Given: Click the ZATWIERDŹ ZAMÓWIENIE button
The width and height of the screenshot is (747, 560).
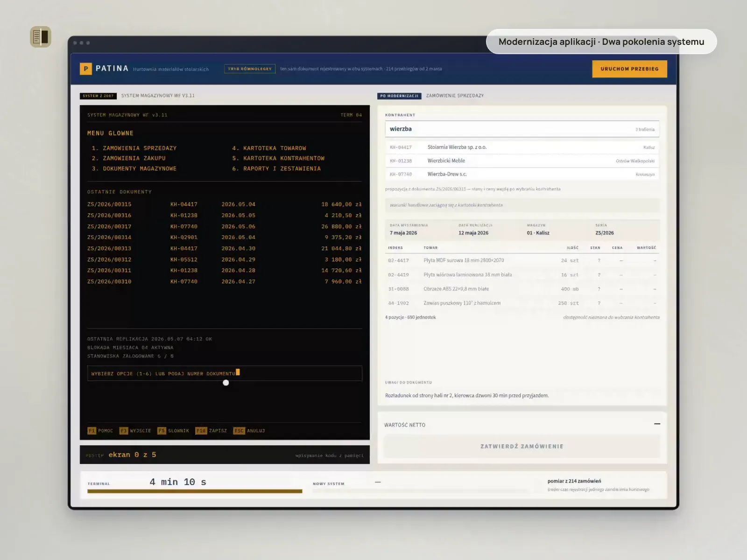Looking at the screenshot, I should (x=522, y=447).
